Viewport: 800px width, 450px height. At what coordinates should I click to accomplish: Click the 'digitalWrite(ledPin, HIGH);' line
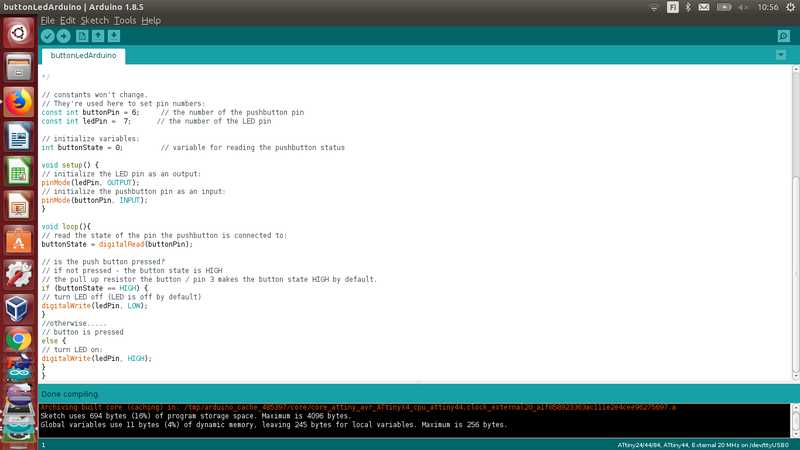pyautogui.click(x=96, y=358)
